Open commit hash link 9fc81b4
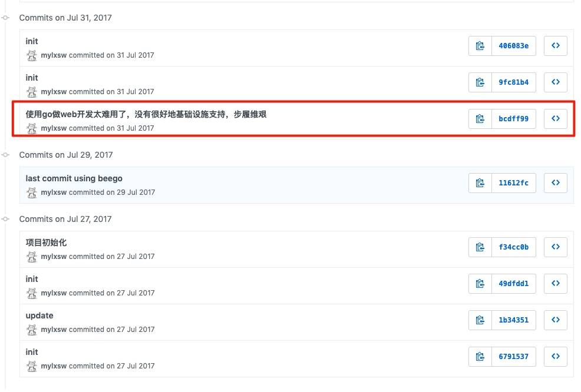Screen dimensions: 581x392 tap(514, 82)
